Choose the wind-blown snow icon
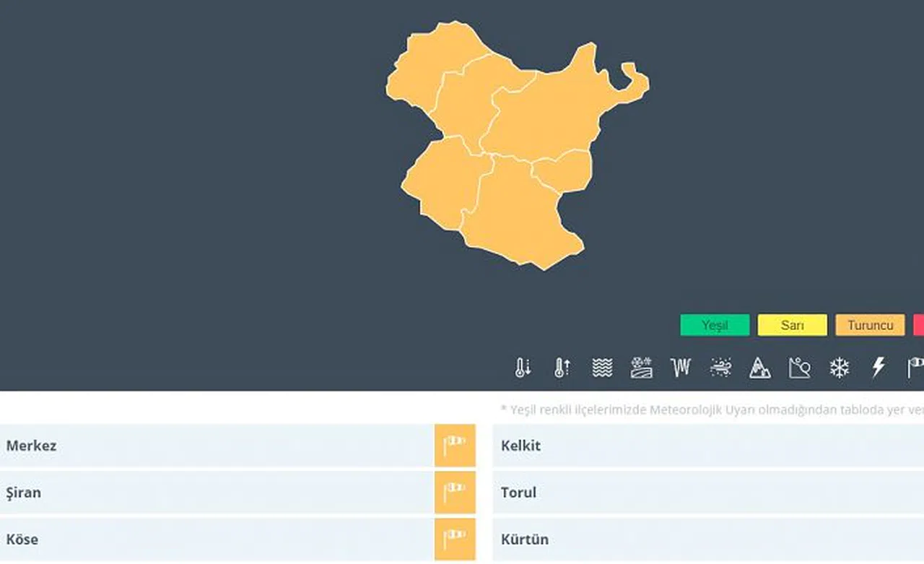 click(720, 368)
